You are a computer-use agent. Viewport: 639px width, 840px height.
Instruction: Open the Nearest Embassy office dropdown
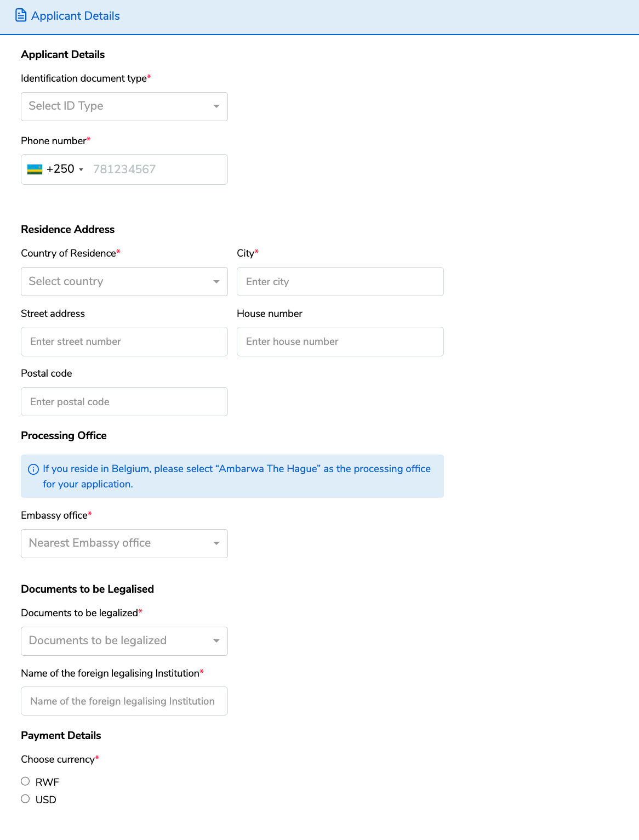coord(124,543)
